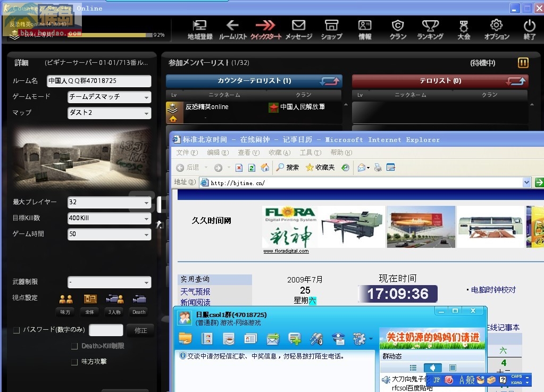Open the ゲーム時間 dropdown

pyautogui.click(x=110, y=234)
